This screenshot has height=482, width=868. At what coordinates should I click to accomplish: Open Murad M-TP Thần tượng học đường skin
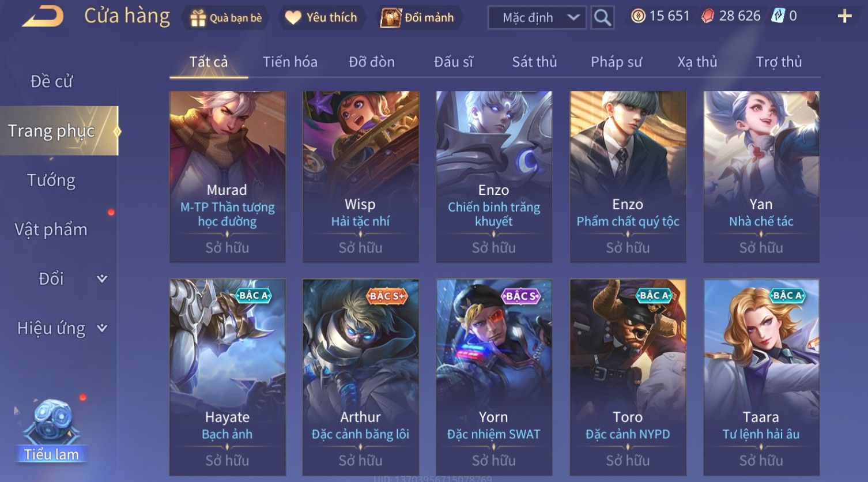227,176
